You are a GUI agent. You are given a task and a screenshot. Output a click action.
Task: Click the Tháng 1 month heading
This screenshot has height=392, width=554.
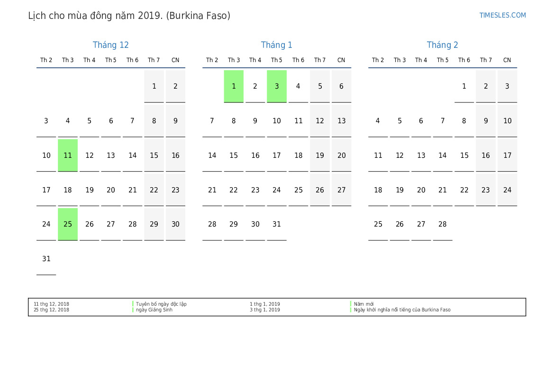(276, 45)
